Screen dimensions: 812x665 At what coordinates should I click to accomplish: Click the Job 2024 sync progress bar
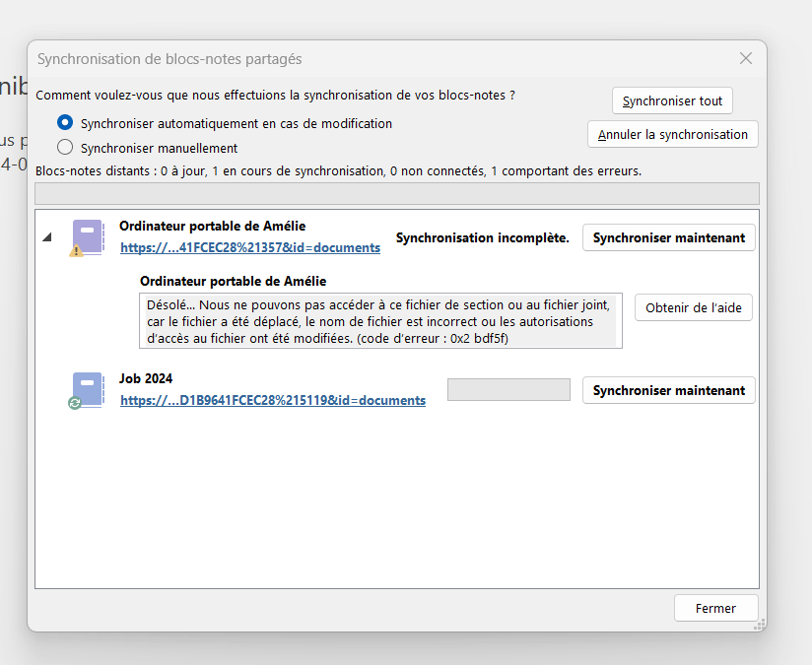(x=508, y=389)
